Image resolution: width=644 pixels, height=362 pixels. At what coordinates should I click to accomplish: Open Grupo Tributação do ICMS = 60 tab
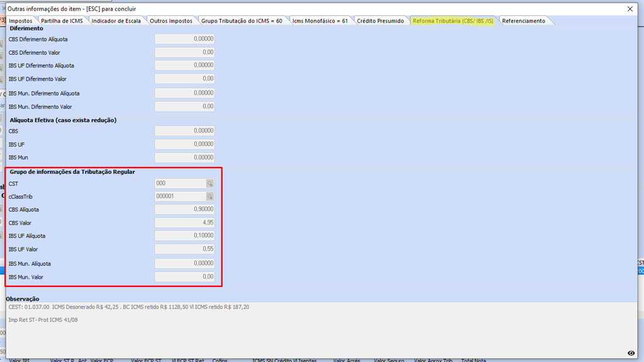241,21
